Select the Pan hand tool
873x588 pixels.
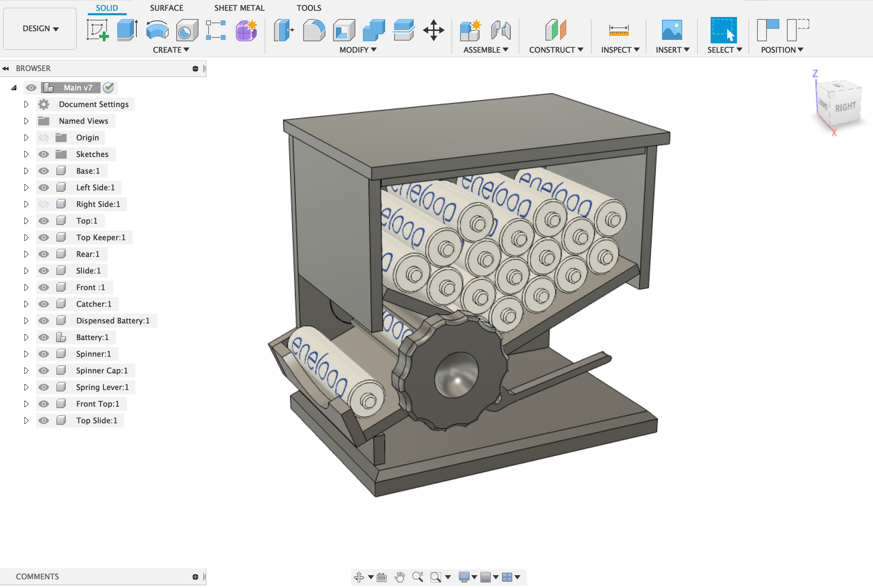click(400, 577)
